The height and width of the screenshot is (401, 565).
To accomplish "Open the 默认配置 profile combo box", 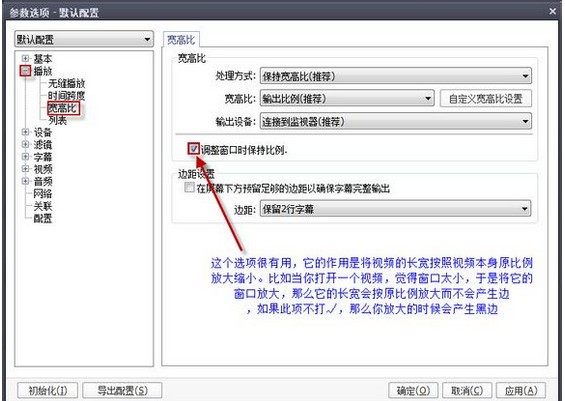I will pos(84,39).
